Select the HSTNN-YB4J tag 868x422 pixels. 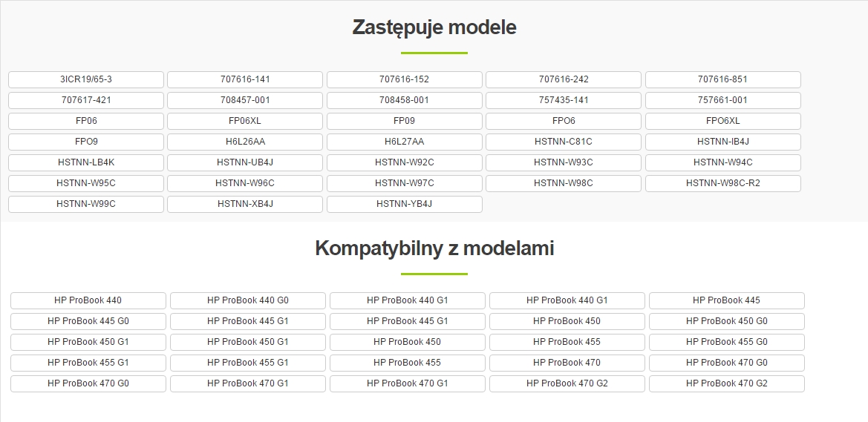tap(404, 204)
